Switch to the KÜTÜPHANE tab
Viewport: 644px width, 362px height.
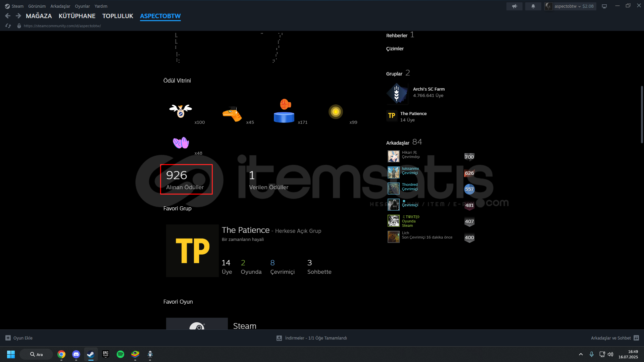point(77,16)
